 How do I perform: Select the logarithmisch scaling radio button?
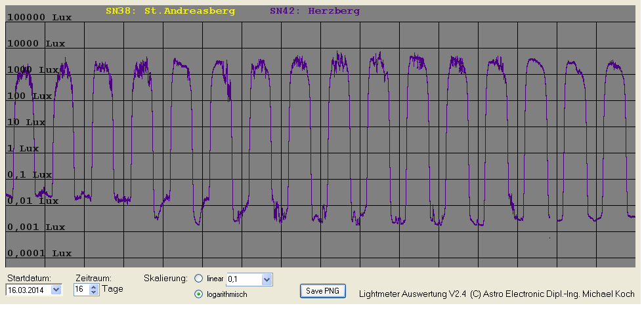click(x=199, y=294)
